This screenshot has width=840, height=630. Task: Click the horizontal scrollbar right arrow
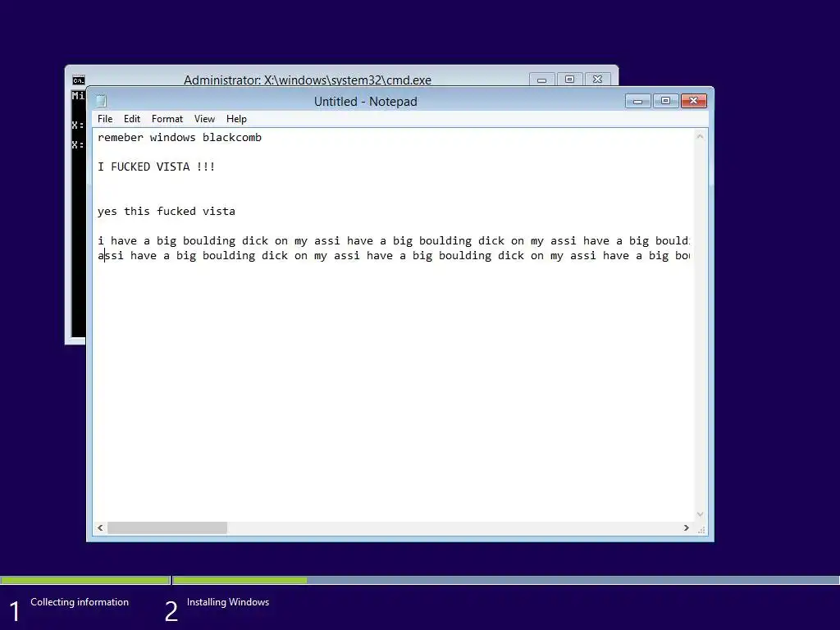coord(687,527)
